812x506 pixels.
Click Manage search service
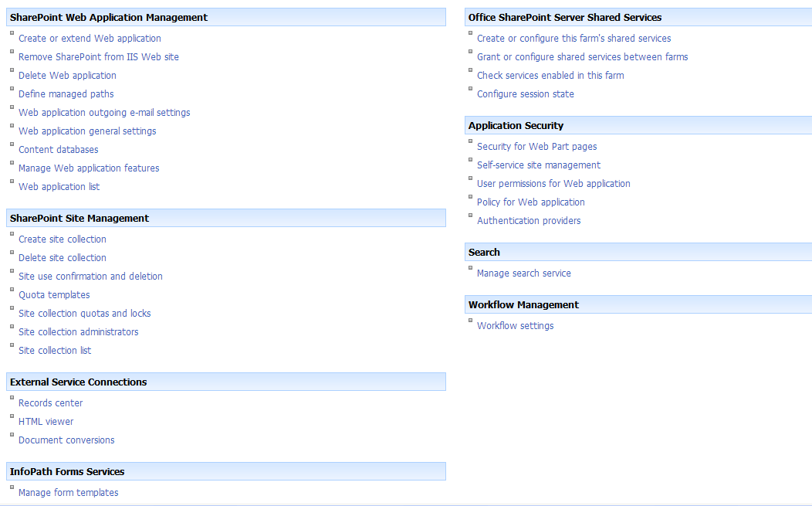pos(523,273)
